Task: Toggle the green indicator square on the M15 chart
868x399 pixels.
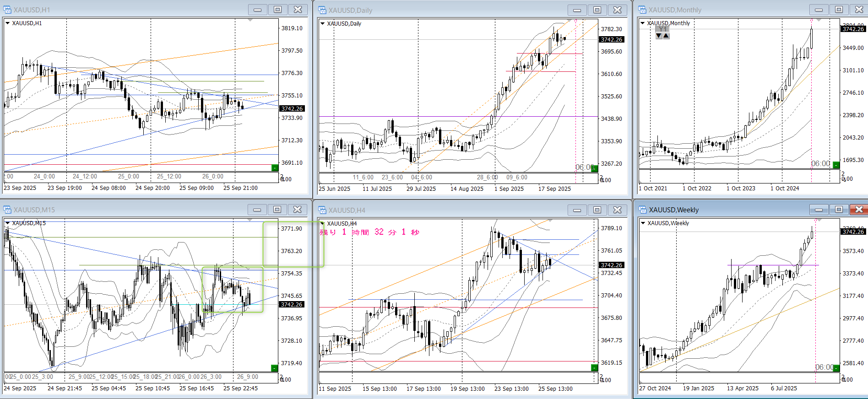Action: tap(275, 368)
